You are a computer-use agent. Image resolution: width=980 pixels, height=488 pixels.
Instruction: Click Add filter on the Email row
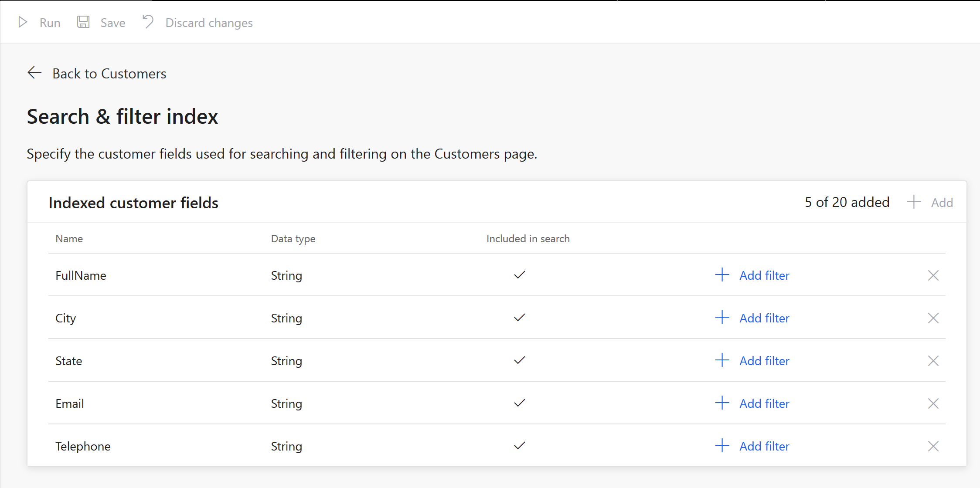coord(764,403)
